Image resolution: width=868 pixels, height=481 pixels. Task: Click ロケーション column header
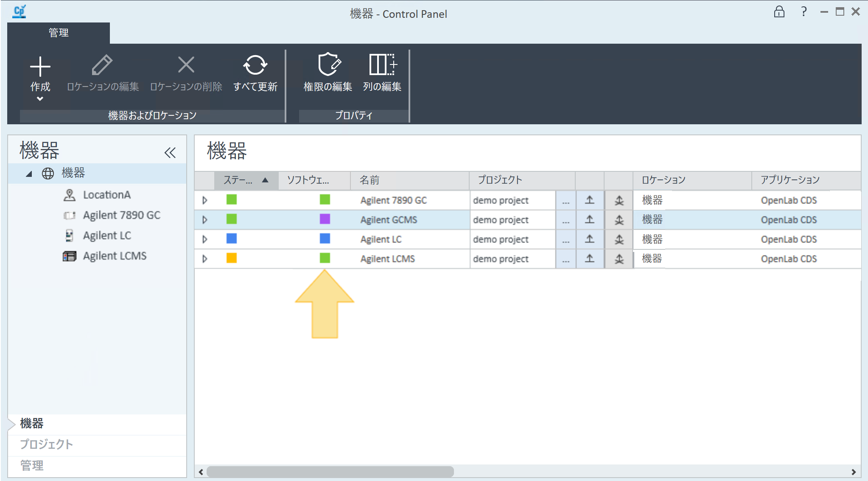click(692, 180)
